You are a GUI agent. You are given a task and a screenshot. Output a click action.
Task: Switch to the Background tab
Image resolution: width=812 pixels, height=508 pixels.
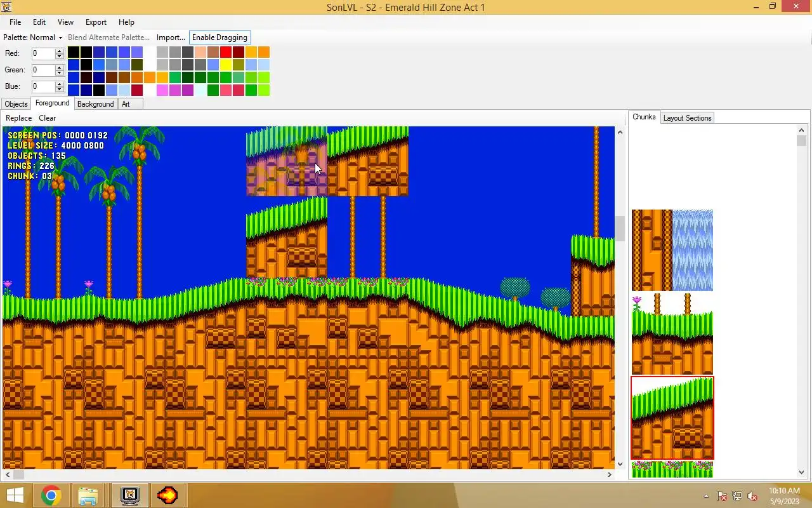95,104
